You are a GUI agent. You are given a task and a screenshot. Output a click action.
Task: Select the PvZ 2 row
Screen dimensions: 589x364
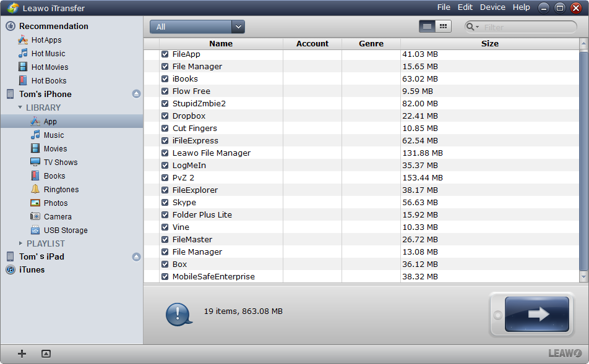(x=361, y=177)
